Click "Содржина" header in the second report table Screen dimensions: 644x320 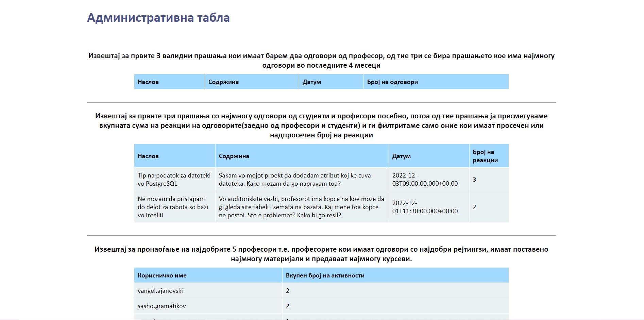(x=234, y=156)
